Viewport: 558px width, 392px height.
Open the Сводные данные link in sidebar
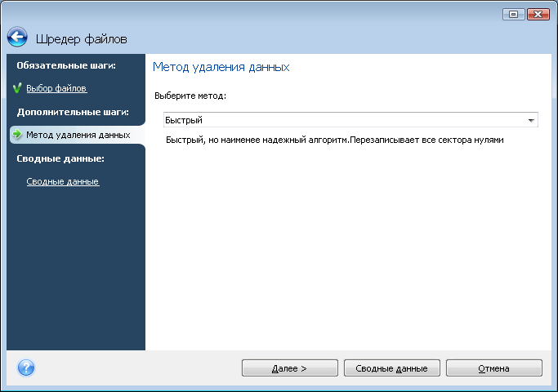click(62, 181)
